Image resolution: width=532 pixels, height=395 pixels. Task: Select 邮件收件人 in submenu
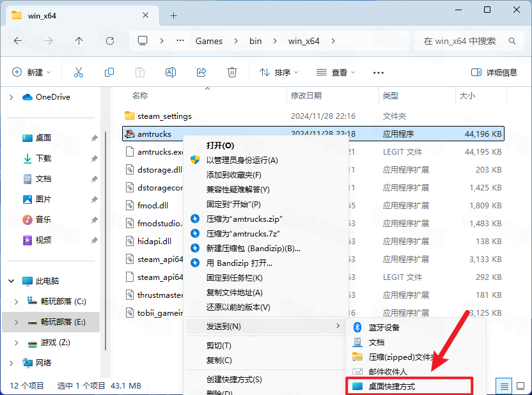pyautogui.click(x=416, y=371)
